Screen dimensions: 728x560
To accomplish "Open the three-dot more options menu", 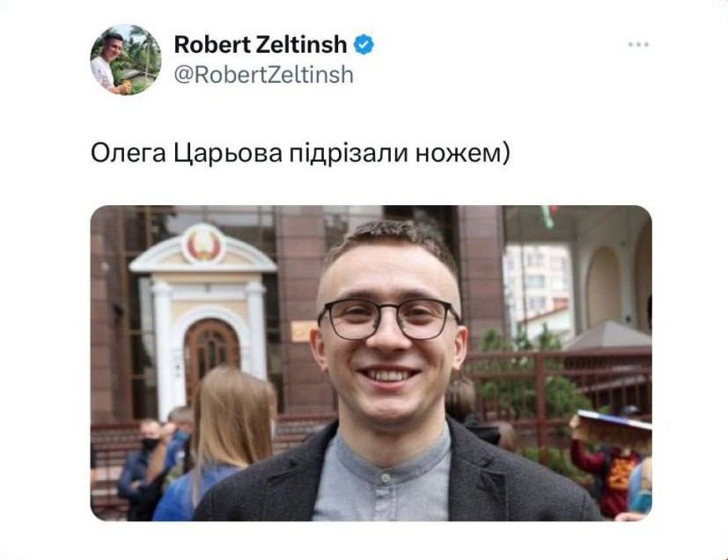I will [x=638, y=45].
